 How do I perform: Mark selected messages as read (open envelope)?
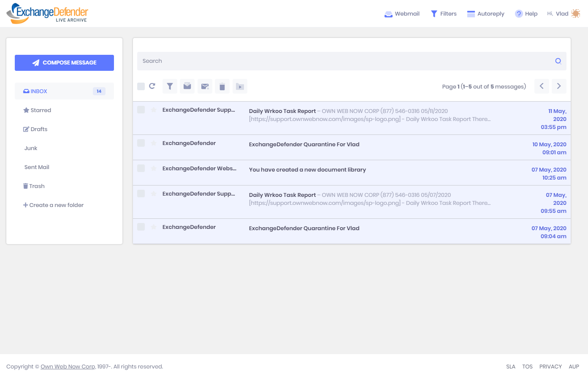point(187,86)
